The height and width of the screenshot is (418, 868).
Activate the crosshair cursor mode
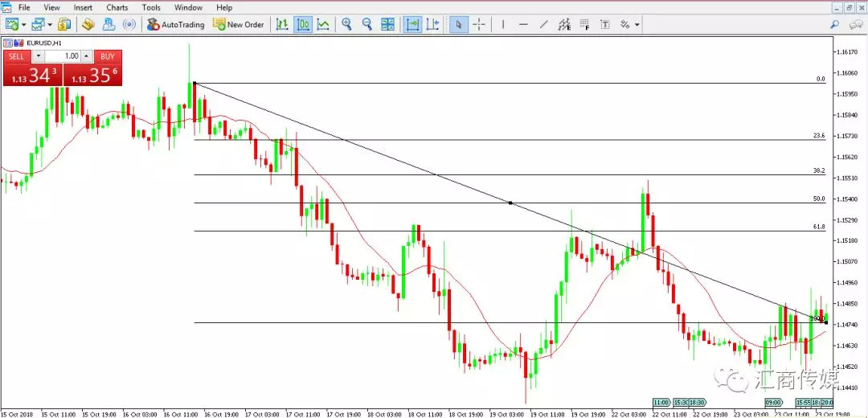(479, 24)
